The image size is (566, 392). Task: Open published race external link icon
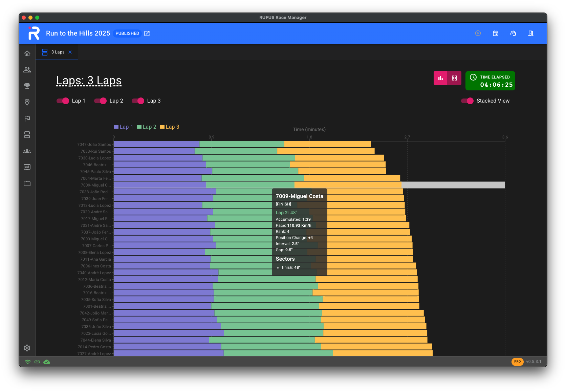click(x=147, y=34)
